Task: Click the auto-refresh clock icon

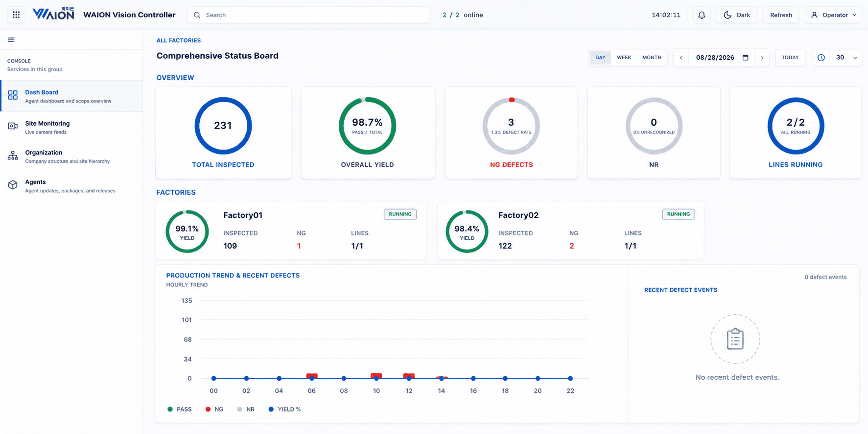Action: pos(821,58)
